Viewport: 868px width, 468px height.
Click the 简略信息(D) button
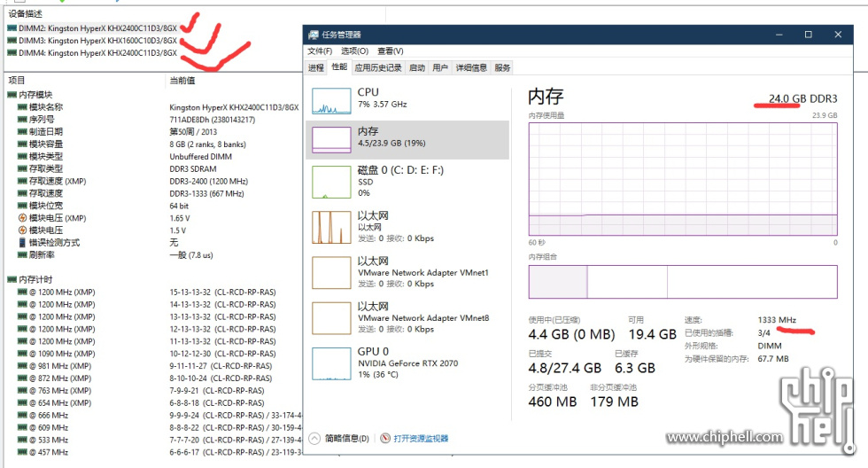pos(346,439)
